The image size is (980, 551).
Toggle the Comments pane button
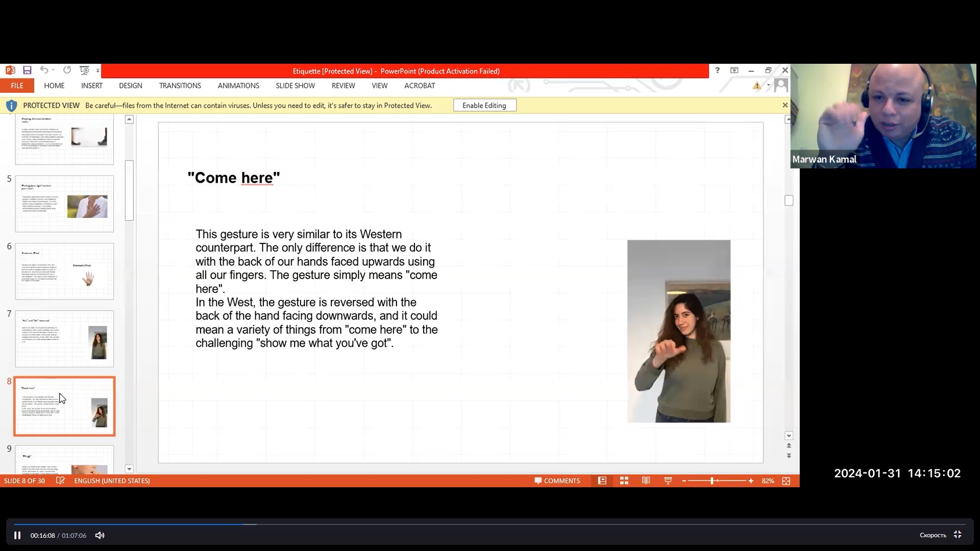tap(557, 481)
